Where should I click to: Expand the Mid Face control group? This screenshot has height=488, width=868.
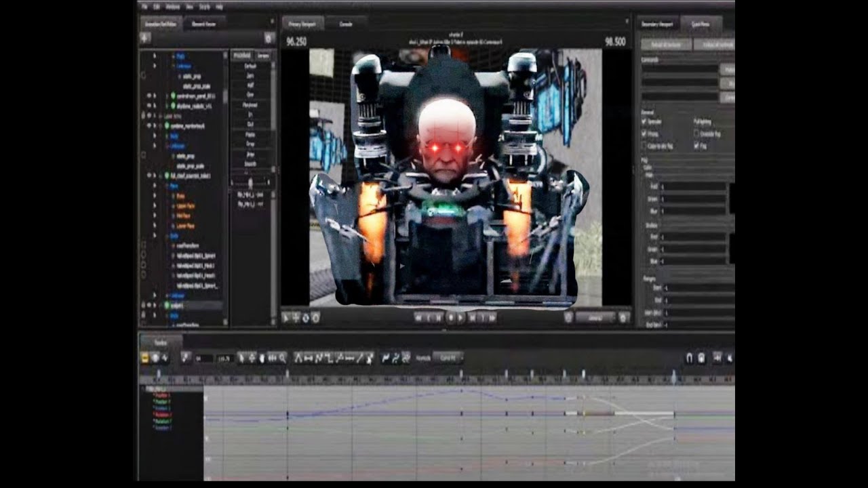(172, 216)
